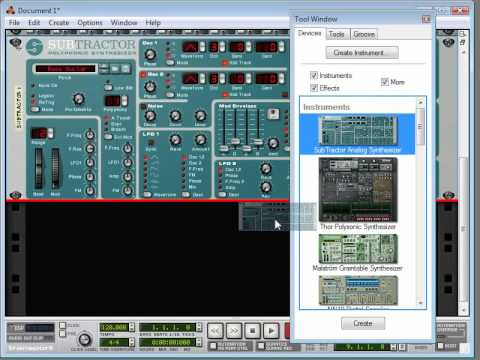Image resolution: width=480 pixels, height=360 pixels.
Task: Click the Noise Decay knob
Action: coord(150,116)
